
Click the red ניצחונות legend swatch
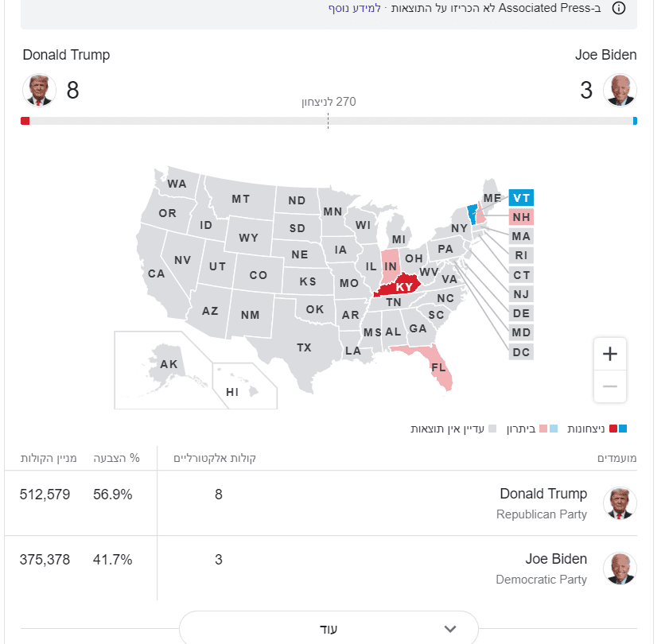(612, 429)
